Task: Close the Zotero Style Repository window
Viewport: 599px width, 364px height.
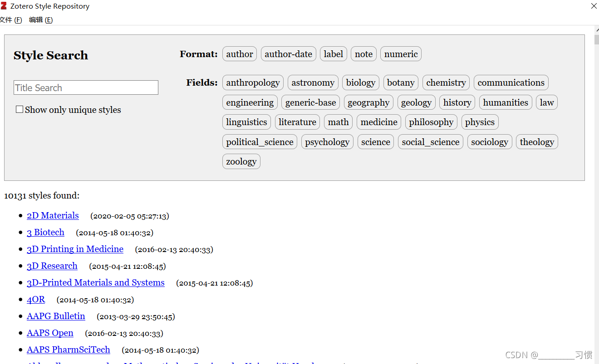Action: point(594,6)
